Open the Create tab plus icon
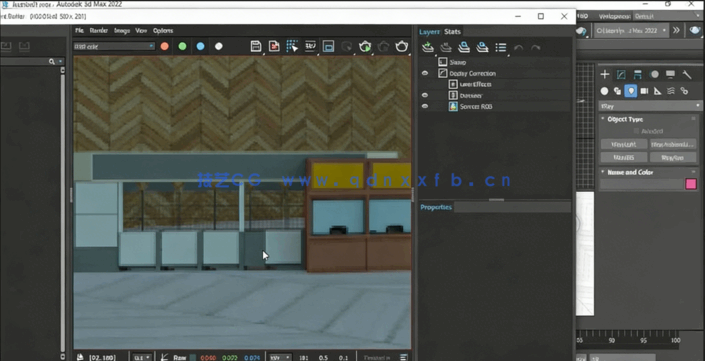 pos(605,74)
